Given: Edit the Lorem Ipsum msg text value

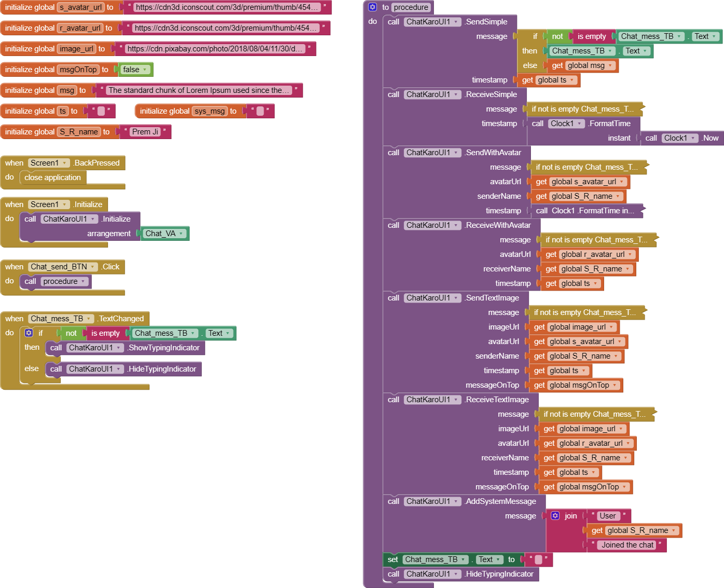Looking at the screenshot, I should [x=198, y=90].
